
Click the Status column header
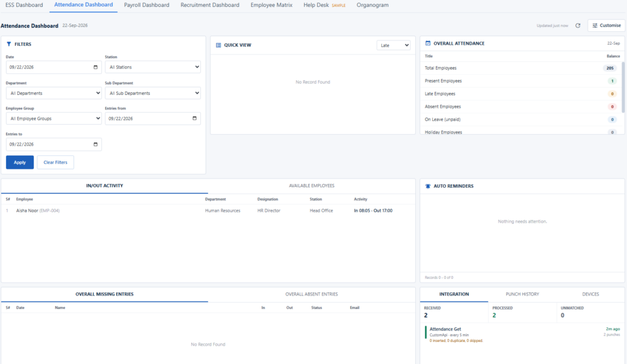pyautogui.click(x=317, y=308)
